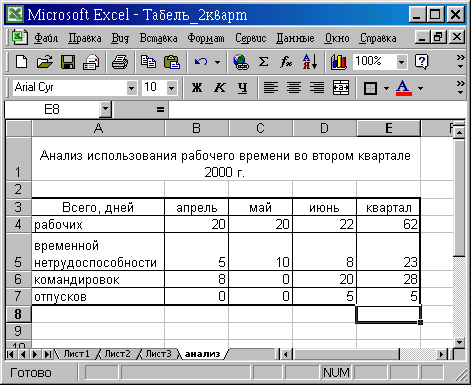
Task: Open the Сервис menu
Action: [251, 38]
